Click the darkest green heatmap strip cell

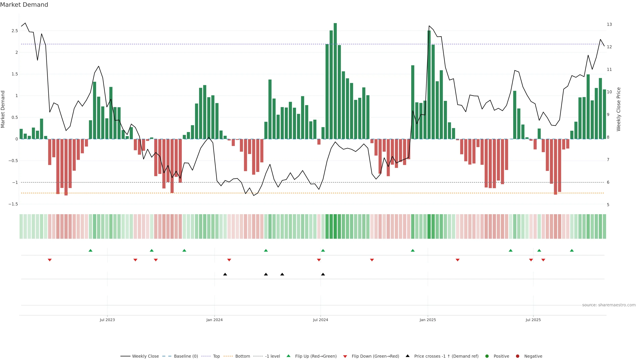pos(335,226)
